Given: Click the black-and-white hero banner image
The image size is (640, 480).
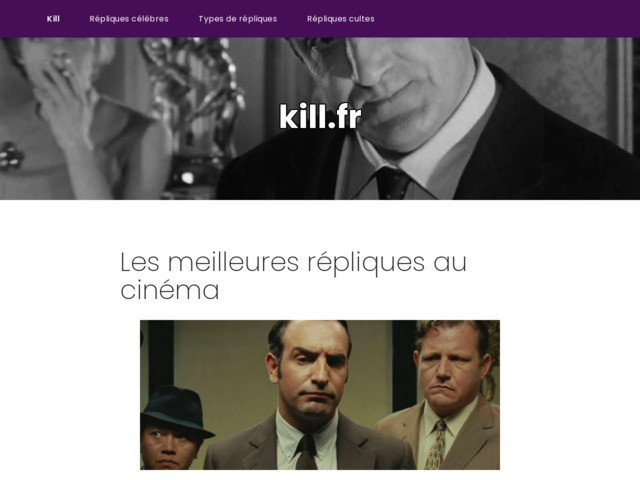Looking at the screenshot, I should tap(320, 119).
